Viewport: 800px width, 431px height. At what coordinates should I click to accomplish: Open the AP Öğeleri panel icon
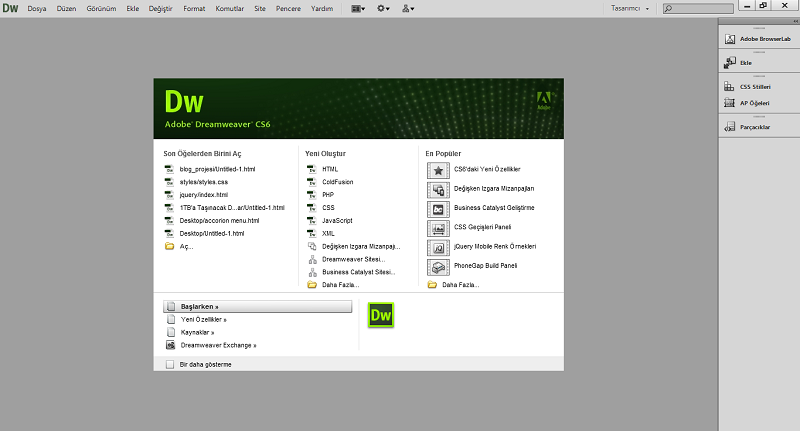730,103
